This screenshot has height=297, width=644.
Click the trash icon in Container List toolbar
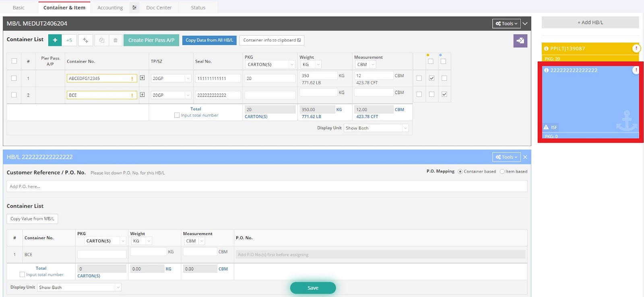[x=116, y=40]
